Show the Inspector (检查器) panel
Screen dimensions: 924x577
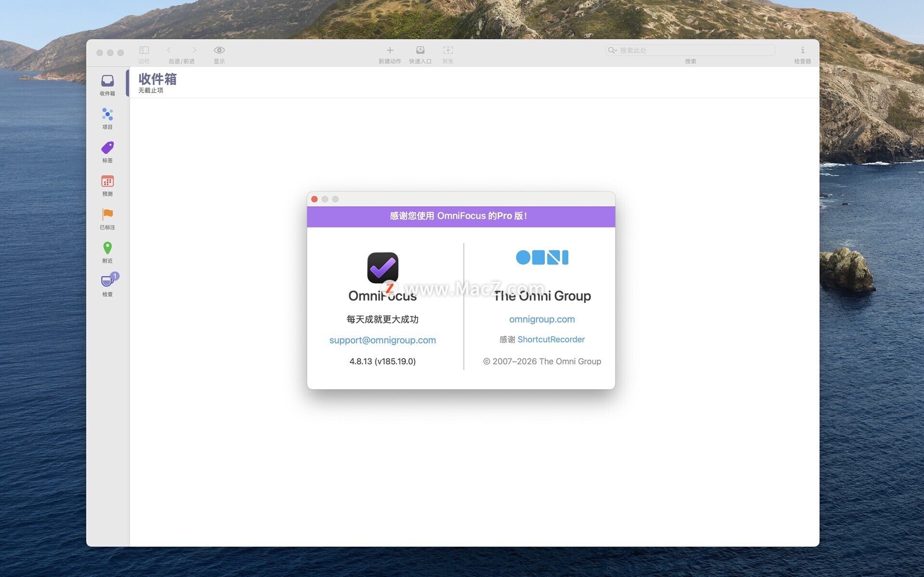point(802,50)
